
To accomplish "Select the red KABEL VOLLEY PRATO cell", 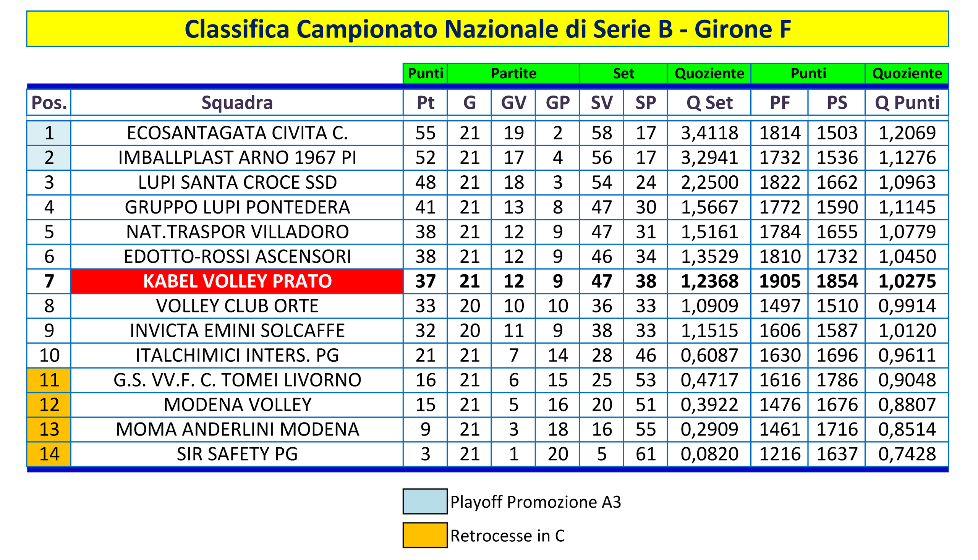I will coord(237,281).
